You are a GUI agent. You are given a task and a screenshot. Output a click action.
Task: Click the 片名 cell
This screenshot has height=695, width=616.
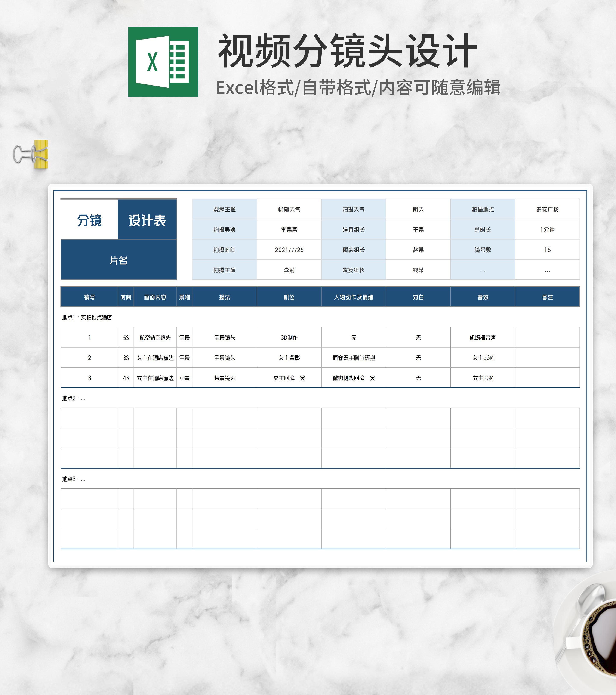pos(118,260)
